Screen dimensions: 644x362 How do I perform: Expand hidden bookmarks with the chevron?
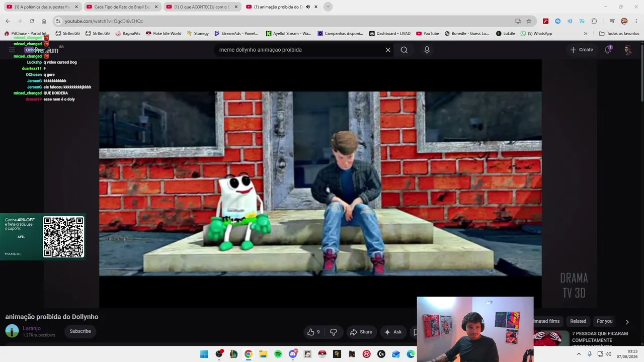[585, 34]
